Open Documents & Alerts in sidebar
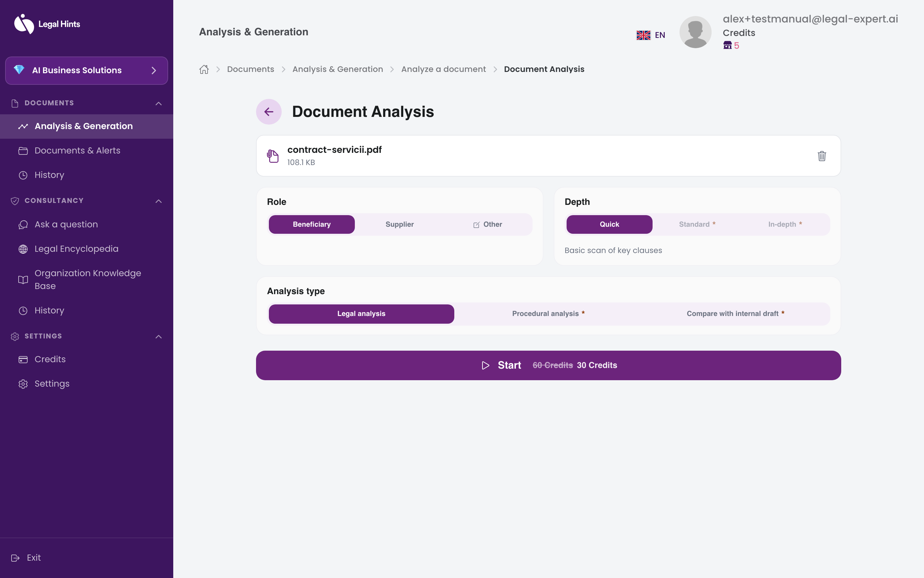924x578 pixels. point(86,151)
